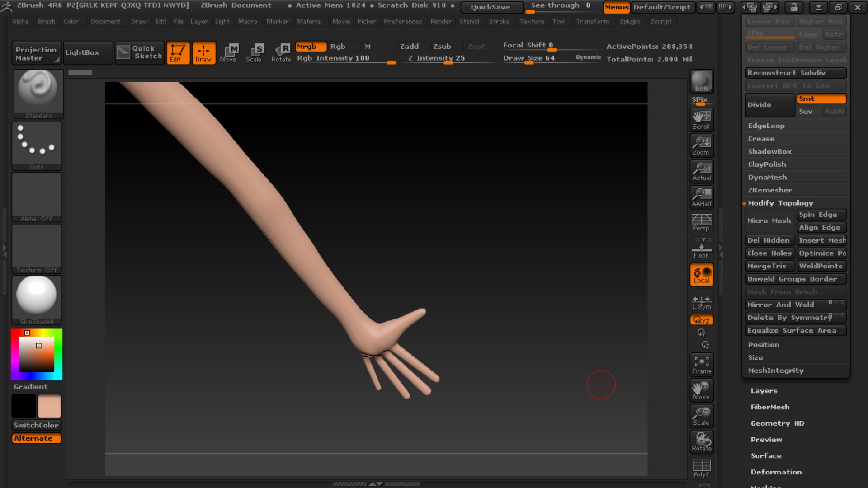
Task: Open the Transform menu
Action: 592,22
